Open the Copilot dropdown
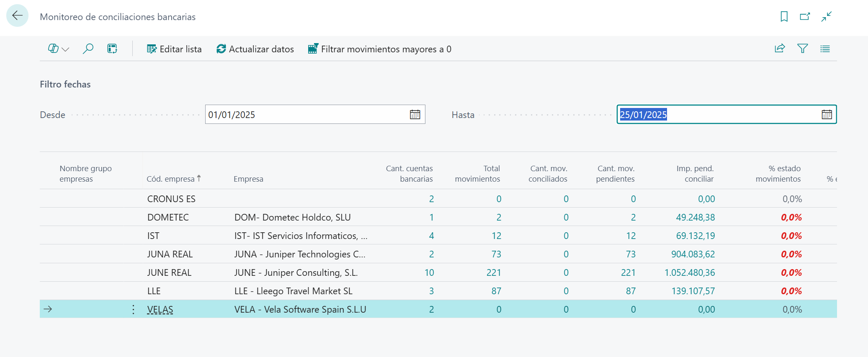The width and height of the screenshot is (868, 357). pos(58,49)
